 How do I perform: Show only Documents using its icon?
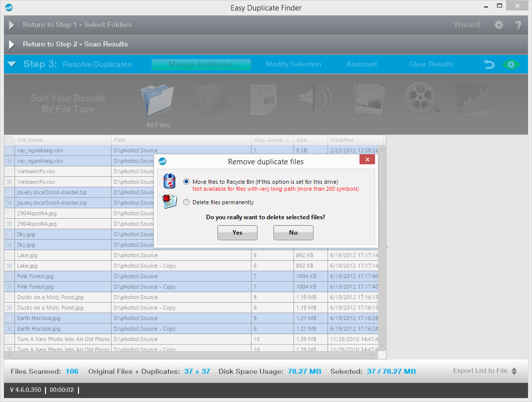point(263,100)
